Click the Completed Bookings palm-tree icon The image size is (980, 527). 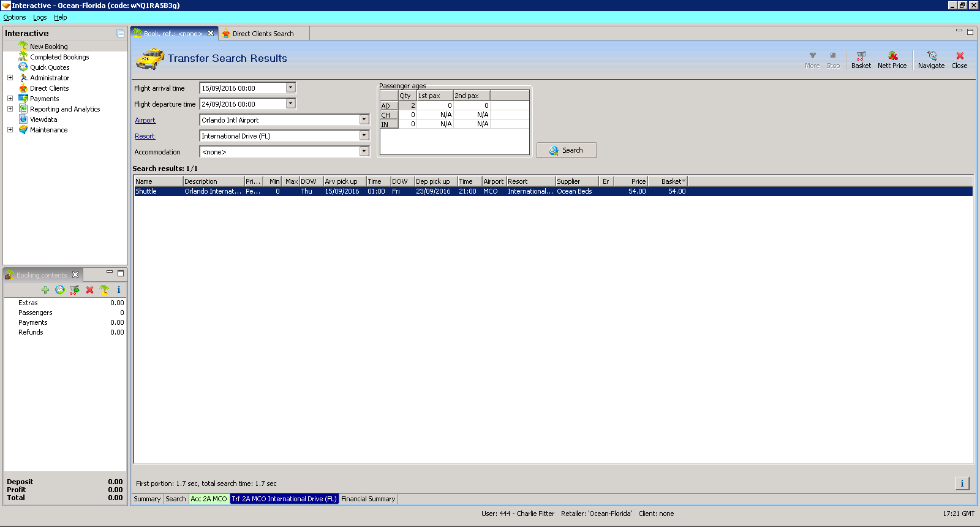pos(23,57)
